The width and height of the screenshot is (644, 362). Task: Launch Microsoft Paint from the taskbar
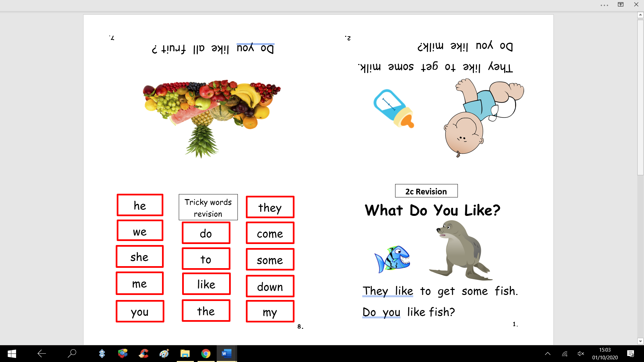164,354
